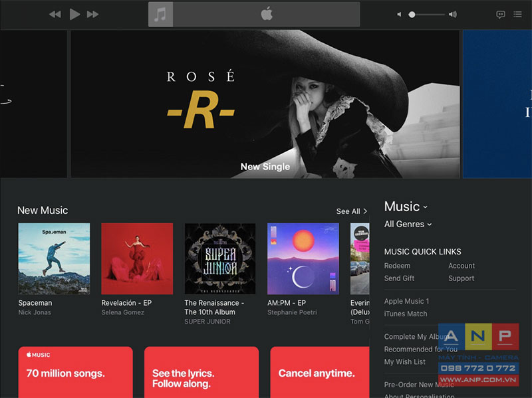Adjust the volume slider knob
The height and width of the screenshot is (398, 532).
412,15
